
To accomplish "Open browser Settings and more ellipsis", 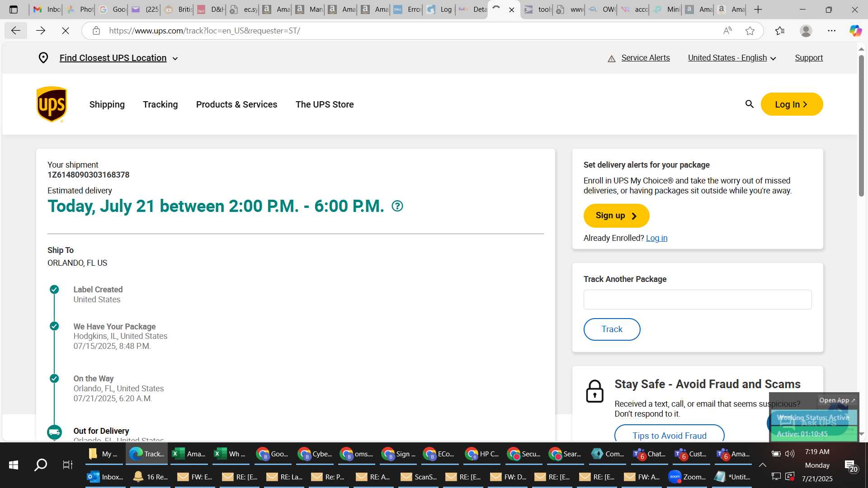I will 832,31.
